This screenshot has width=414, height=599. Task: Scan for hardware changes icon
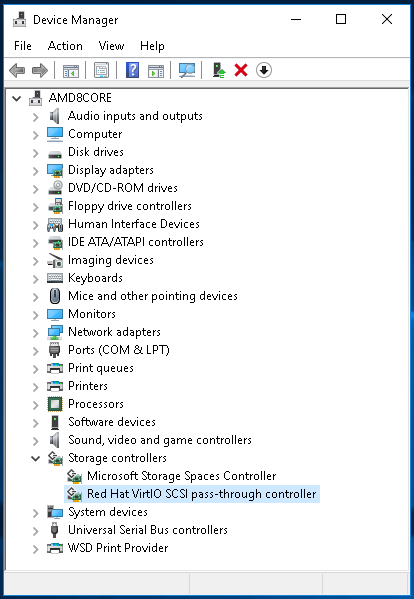pyautogui.click(x=187, y=70)
